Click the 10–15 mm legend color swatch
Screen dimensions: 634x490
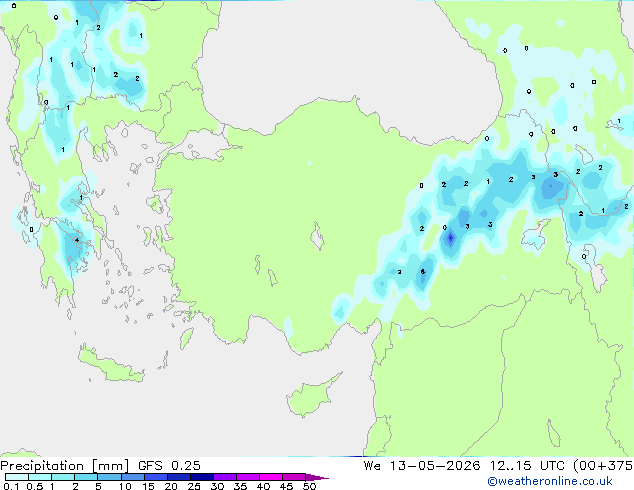tap(132, 477)
